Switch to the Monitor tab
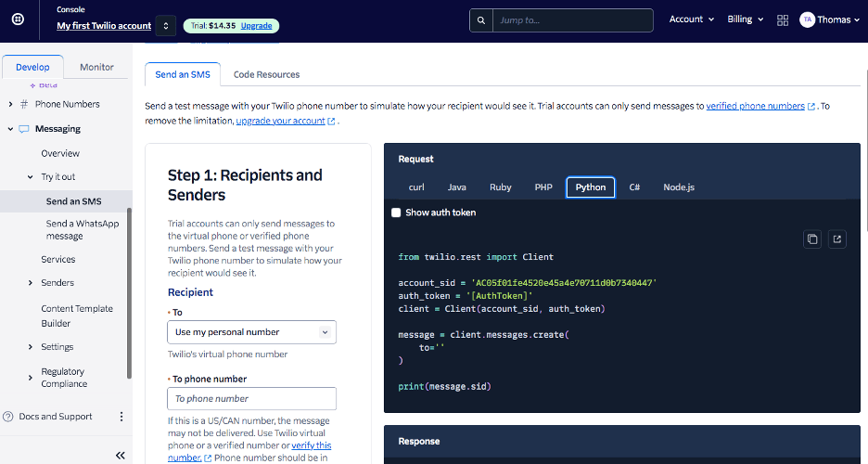Viewport: 868px width, 464px height. (96, 67)
